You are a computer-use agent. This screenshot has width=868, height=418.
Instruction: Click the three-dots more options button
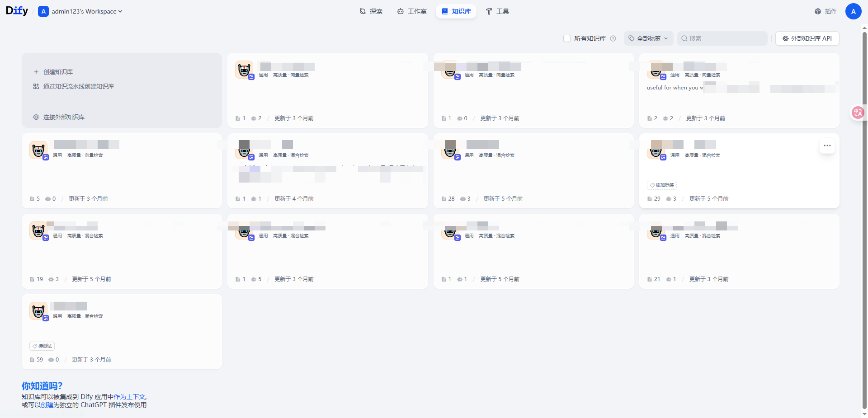[827, 146]
